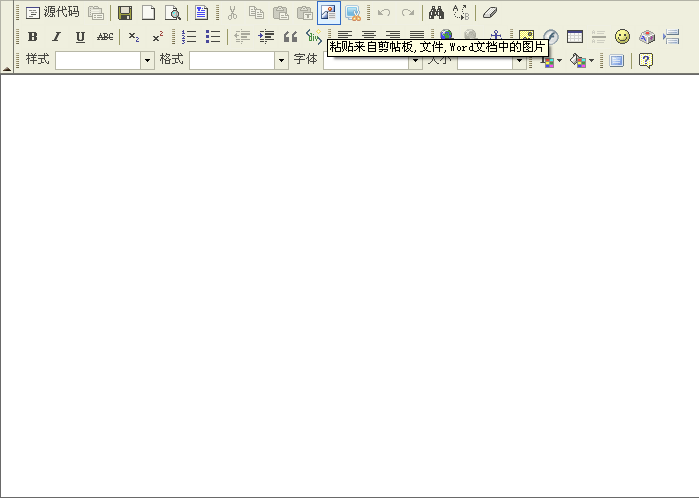Toggle strikethrough formatting

pos(105,37)
